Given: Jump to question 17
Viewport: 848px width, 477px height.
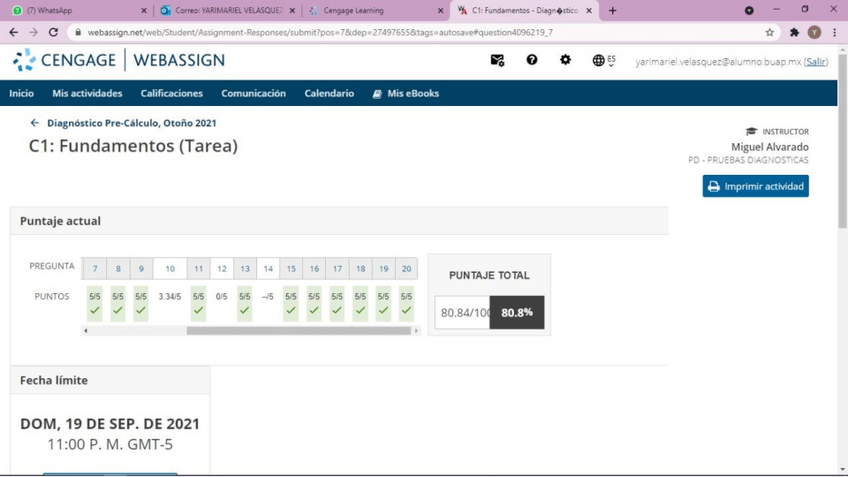Looking at the screenshot, I should [x=337, y=269].
